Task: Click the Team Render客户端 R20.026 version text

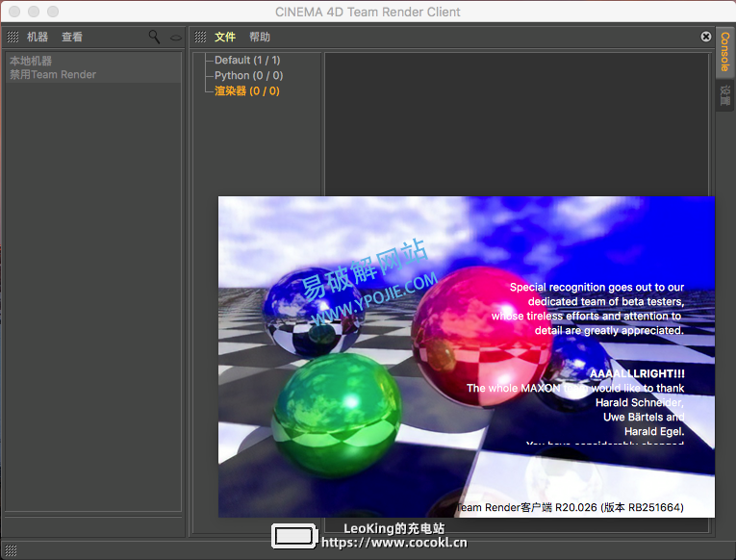Action: [x=570, y=507]
